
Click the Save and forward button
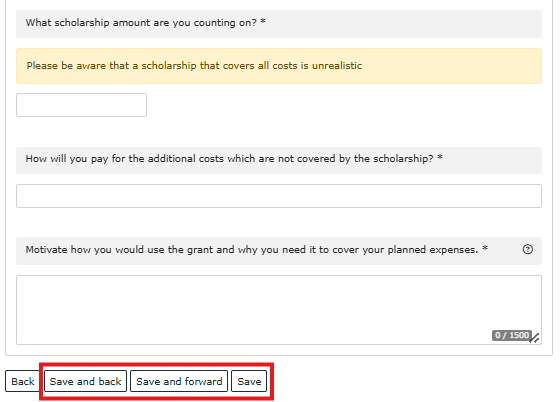pos(179,381)
